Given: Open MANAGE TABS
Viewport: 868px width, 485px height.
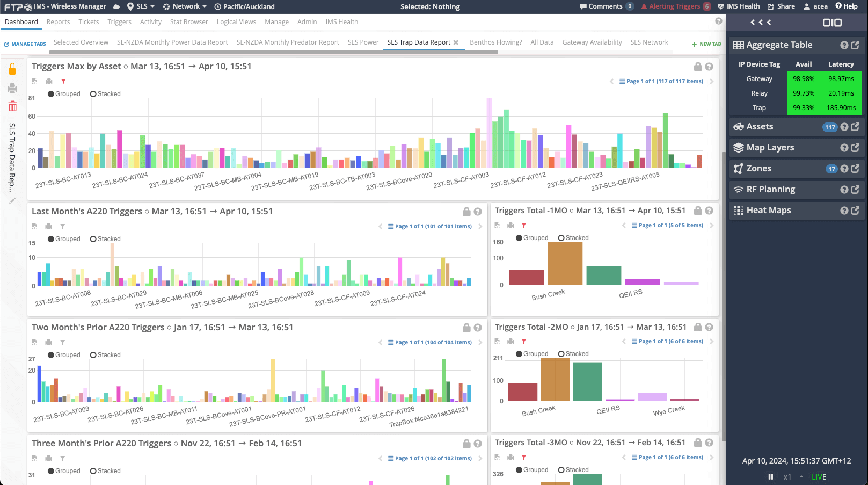Looking at the screenshot, I should click(x=25, y=44).
